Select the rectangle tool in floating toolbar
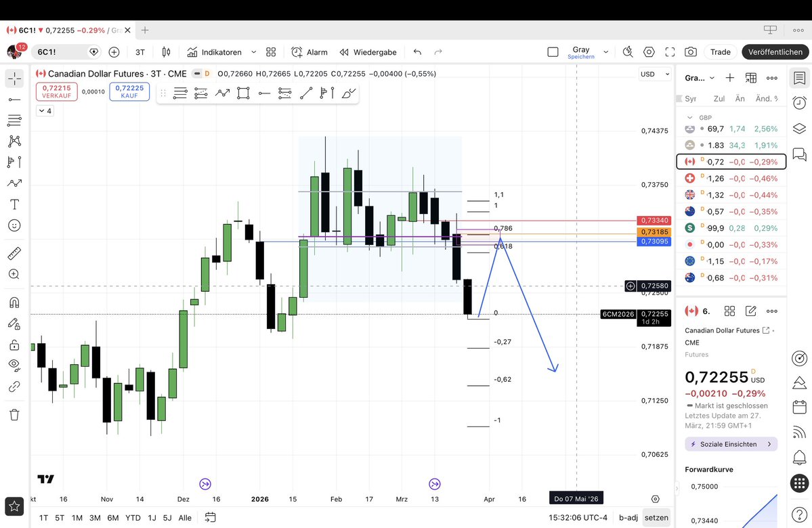The width and height of the screenshot is (812, 528). [243, 93]
